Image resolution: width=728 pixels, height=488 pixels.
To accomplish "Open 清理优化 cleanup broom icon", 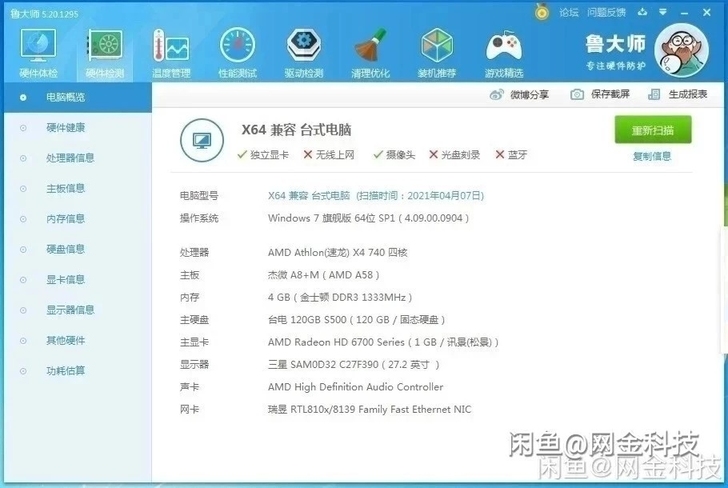I will (x=370, y=52).
